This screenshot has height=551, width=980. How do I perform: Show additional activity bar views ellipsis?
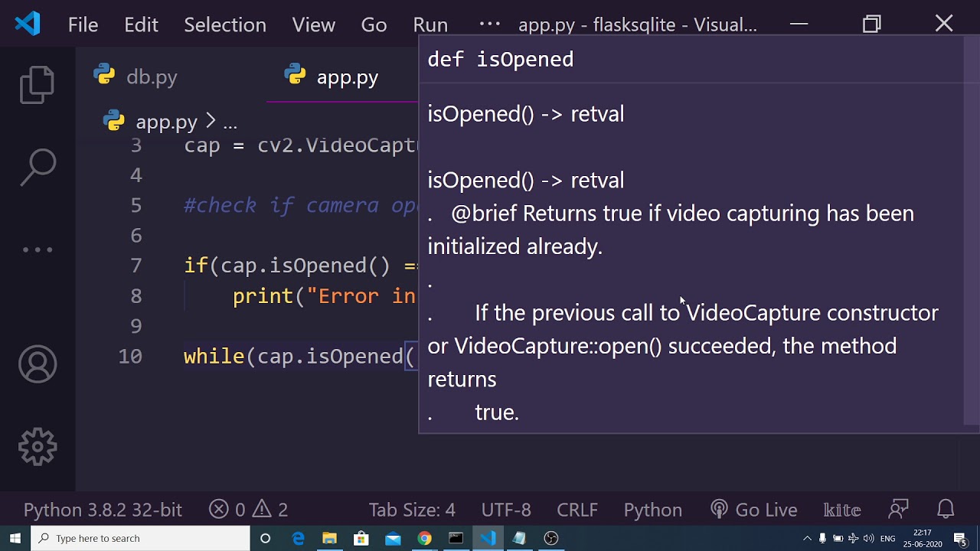[x=38, y=249]
